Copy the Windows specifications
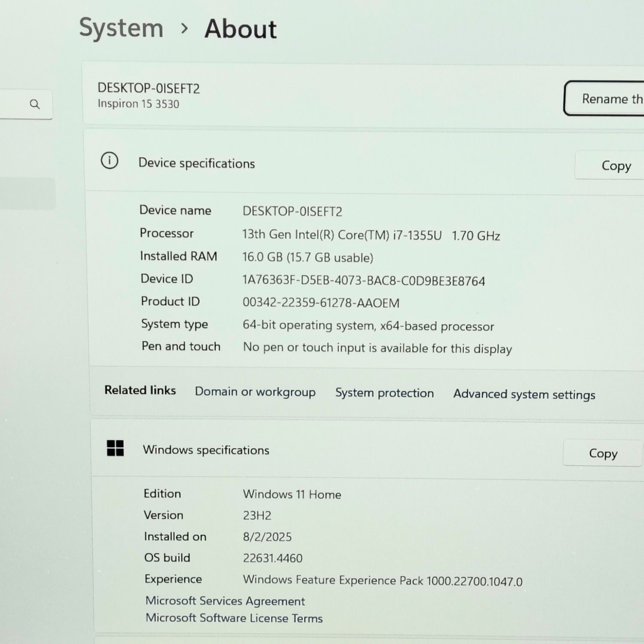 click(603, 453)
